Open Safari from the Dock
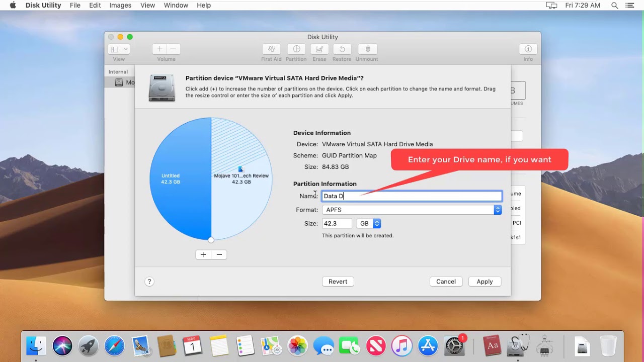644x362 pixels. 115,346
